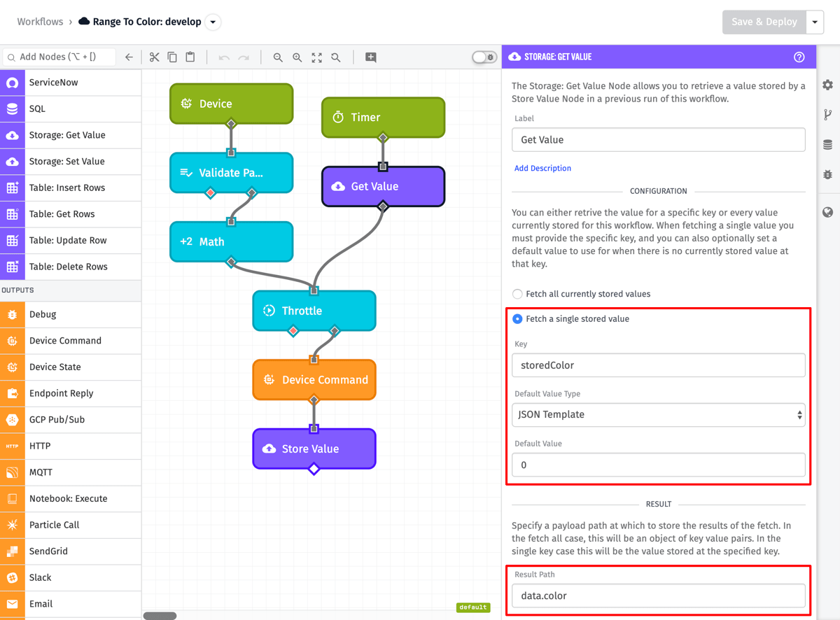Select the HTTP palette node
Viewport: 840px width, 620px height.
pos(71,446)
